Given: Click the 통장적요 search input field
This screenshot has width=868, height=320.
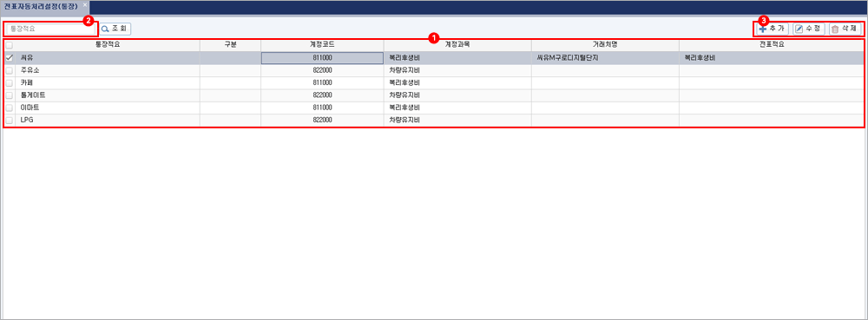Looking at the screenshot, I should click(x=51, y=29).
